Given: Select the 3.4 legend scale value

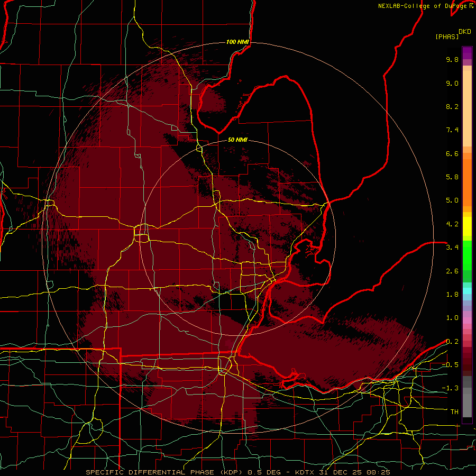Looking at the screenshot, I should [452, 248].
